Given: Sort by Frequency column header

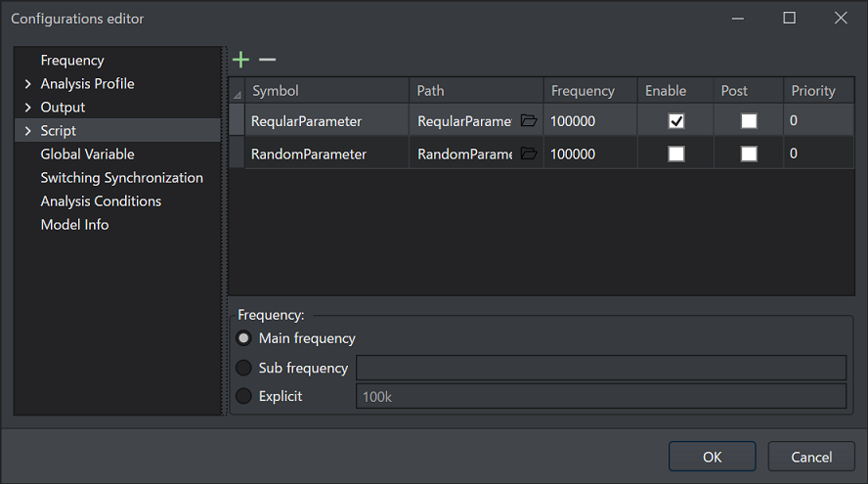Looking at the screenshot, I should pyautogui.click(x=590, y=91).
